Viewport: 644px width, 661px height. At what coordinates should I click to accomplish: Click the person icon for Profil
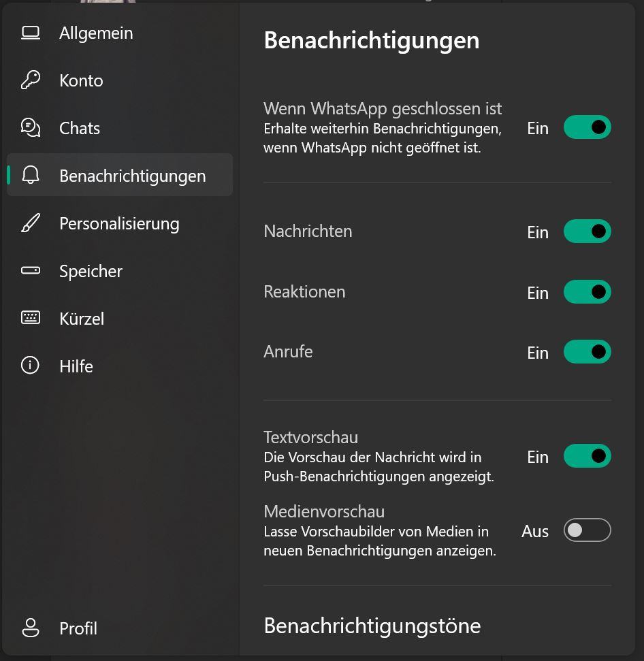point(31,628)
